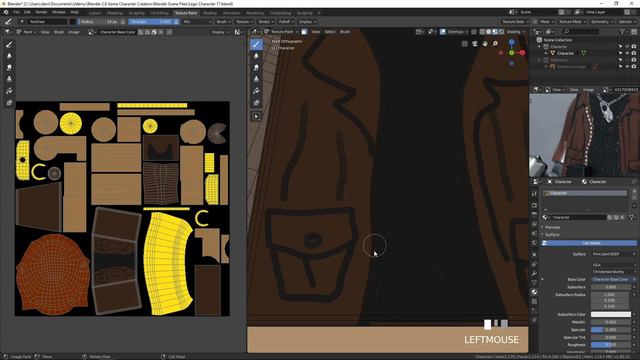Select the Draw tool in the image editor toolbar
The height and width of the screenshot is (360, 640).
9,44
